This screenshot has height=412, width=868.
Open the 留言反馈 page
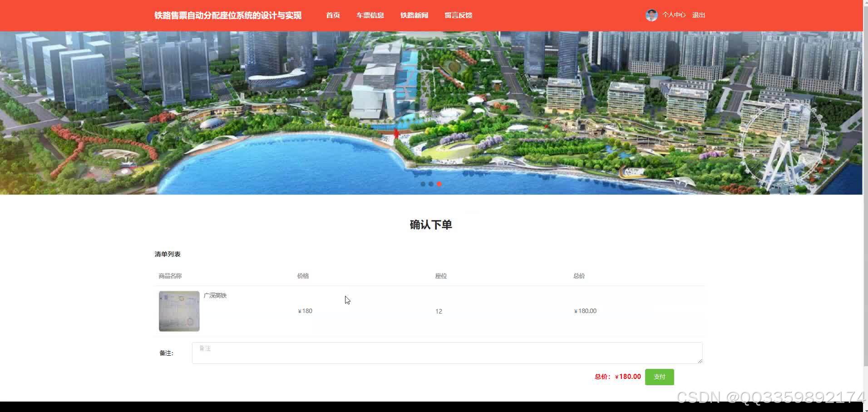click(x=458, y=15)
